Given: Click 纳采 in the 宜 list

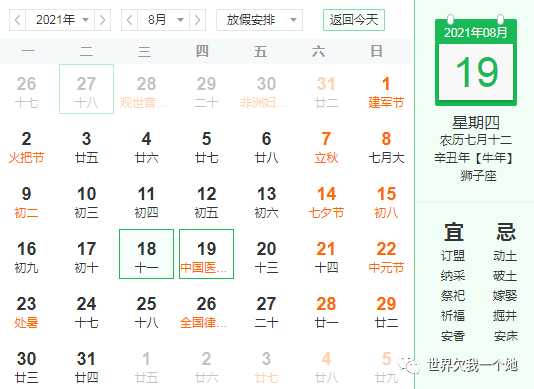Looking at the screenshot, I should coord(453,276).
